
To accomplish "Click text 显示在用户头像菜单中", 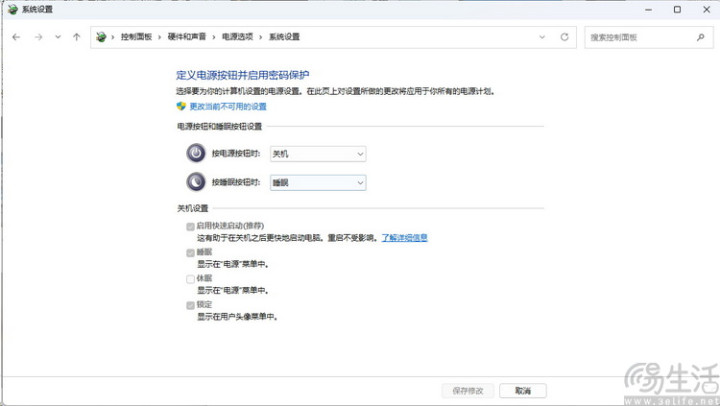I will pos(237,317).
